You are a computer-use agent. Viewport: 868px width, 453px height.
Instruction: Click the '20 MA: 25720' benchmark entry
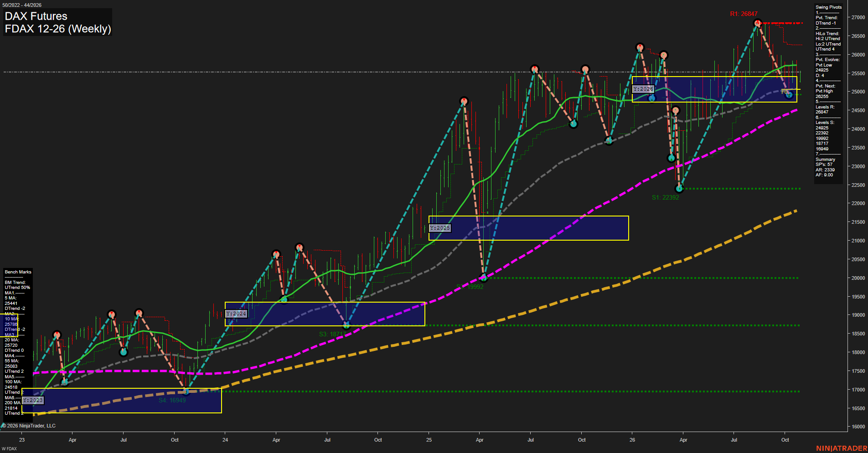(12, 343)
